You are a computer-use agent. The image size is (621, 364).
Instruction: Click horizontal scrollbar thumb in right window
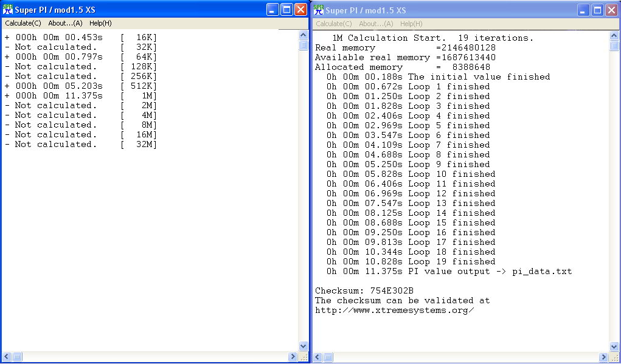tap(328, 357)
